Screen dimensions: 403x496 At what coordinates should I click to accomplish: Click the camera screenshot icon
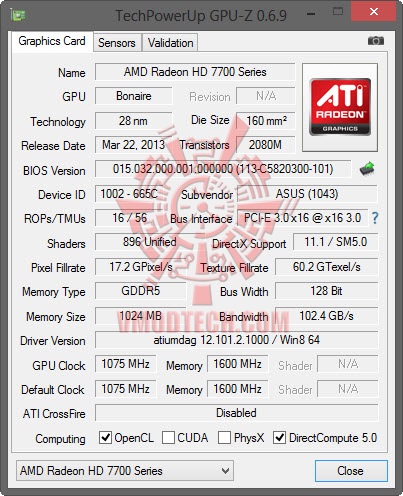pos(376,41)
